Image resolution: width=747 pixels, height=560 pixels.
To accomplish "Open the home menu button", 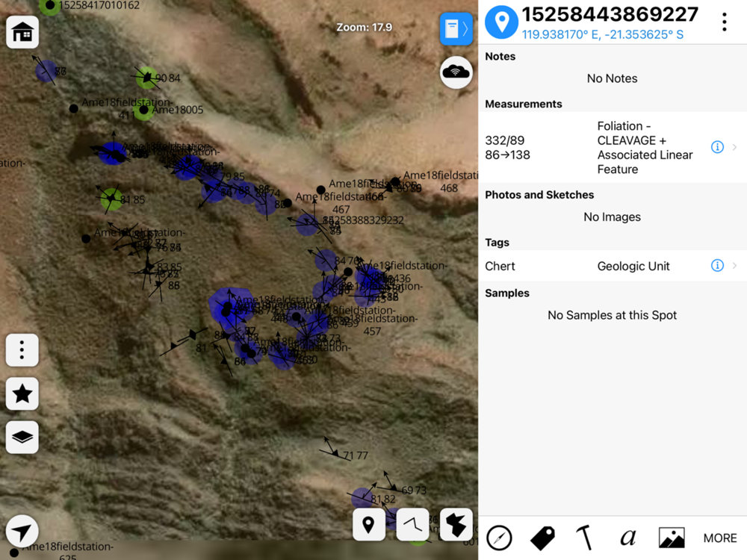I will click(x=22, y=32).
